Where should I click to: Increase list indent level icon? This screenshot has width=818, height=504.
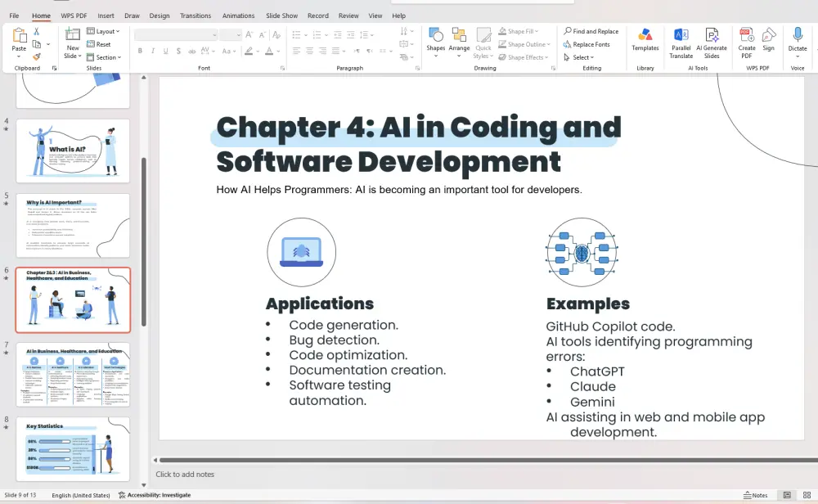(351, 35)
